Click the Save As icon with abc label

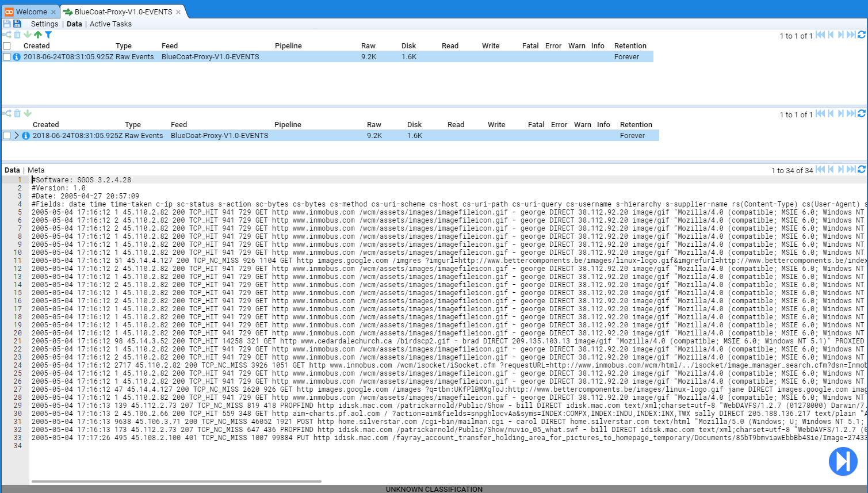click(x=17, y=24)
